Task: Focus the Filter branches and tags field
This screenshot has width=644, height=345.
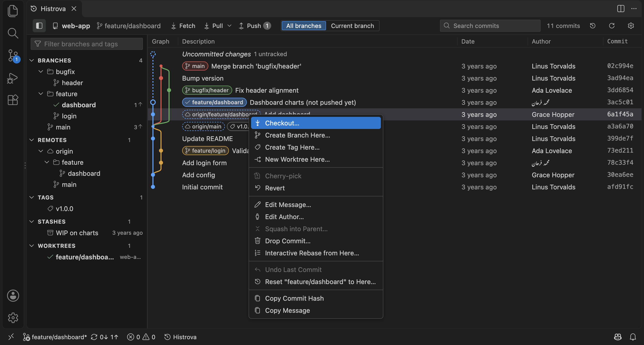Action: pos(87,44)
